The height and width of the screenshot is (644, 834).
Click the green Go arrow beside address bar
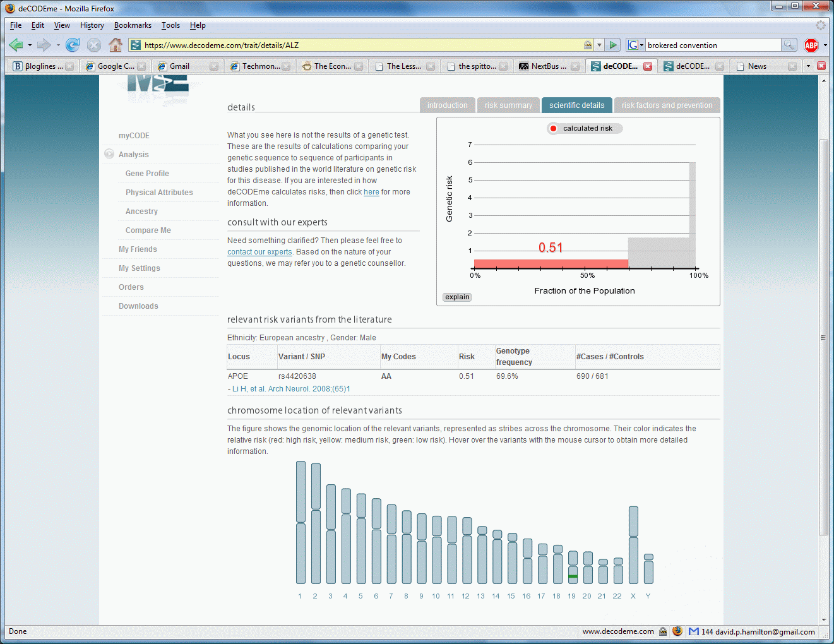coord(612,45)
